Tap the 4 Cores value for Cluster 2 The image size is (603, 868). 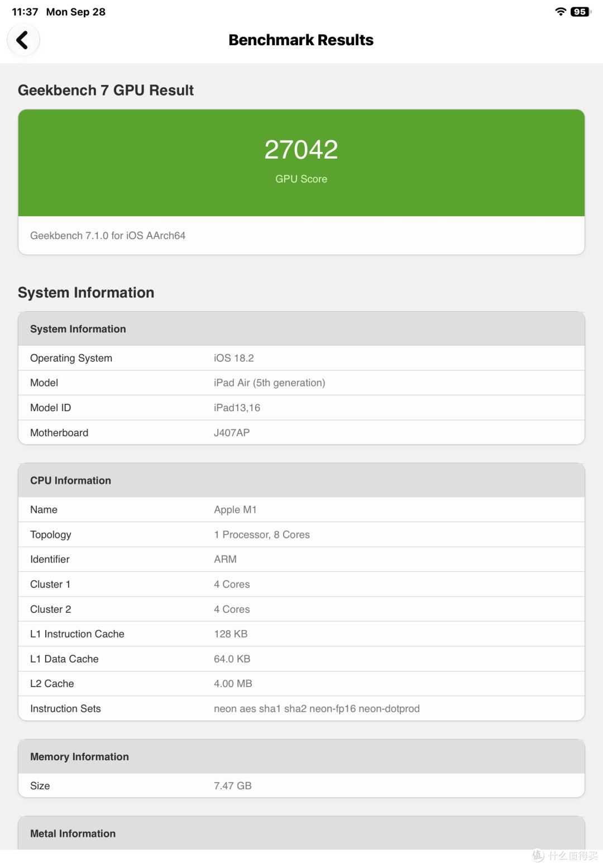[232, 609]
